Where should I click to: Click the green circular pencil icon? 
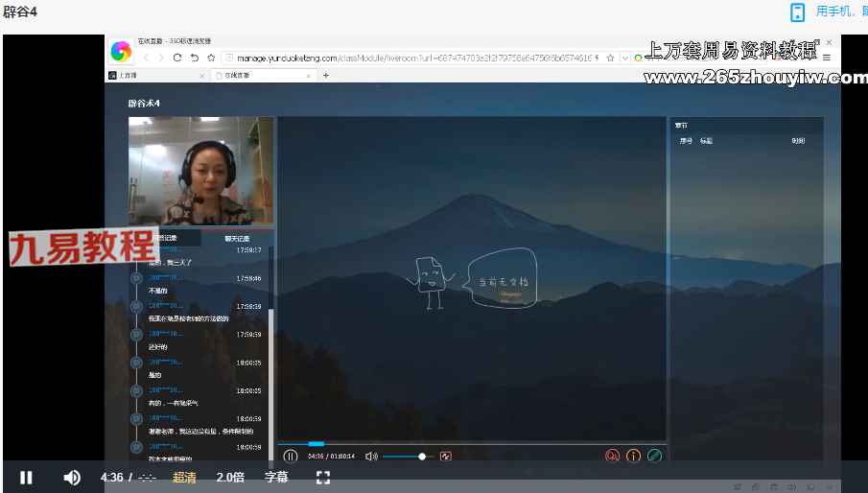pyautogui.click(x=654, y=456)
